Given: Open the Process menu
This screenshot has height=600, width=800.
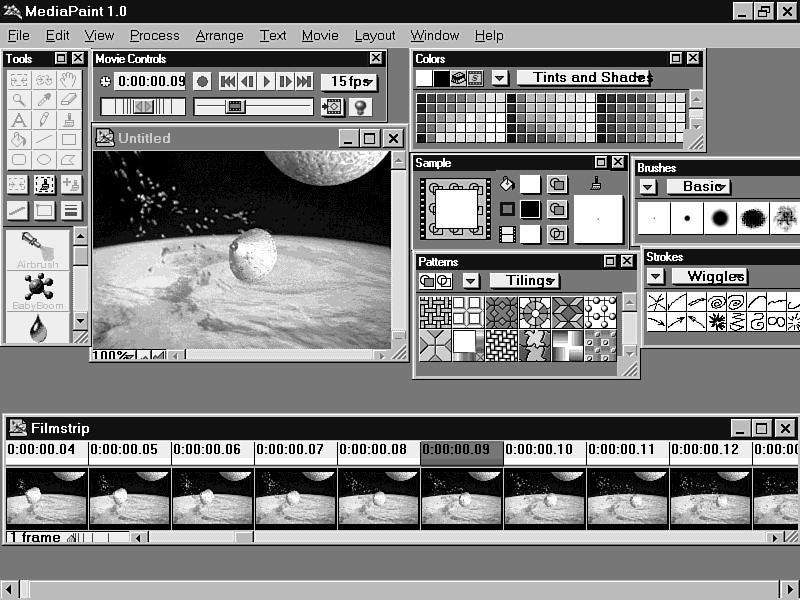Looking at the screenshot, I should (154, 35).
